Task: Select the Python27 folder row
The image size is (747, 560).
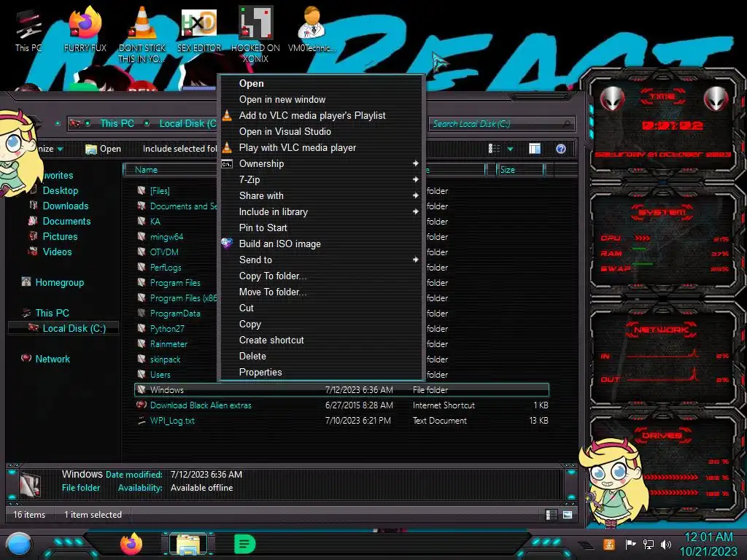Action: coord(167,329)
